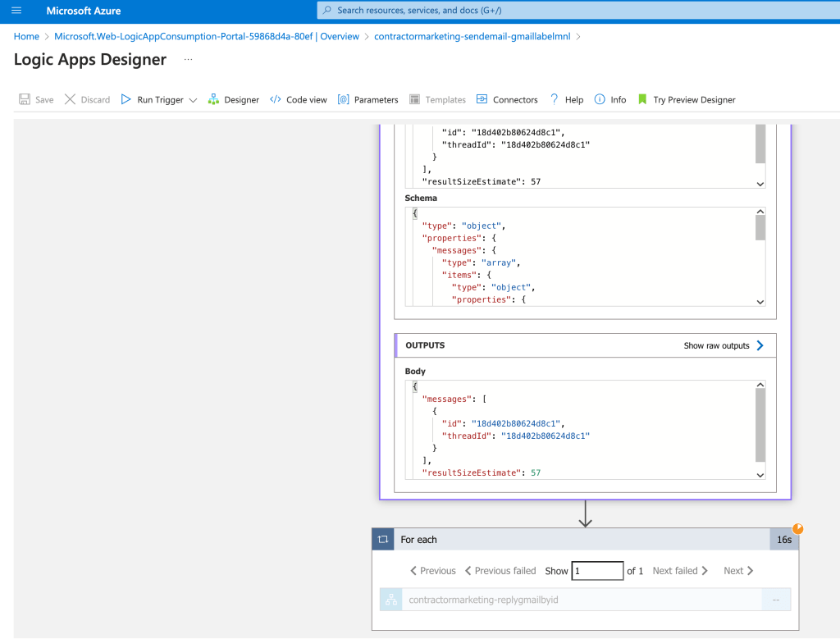Click the For each loop icon

383,540
